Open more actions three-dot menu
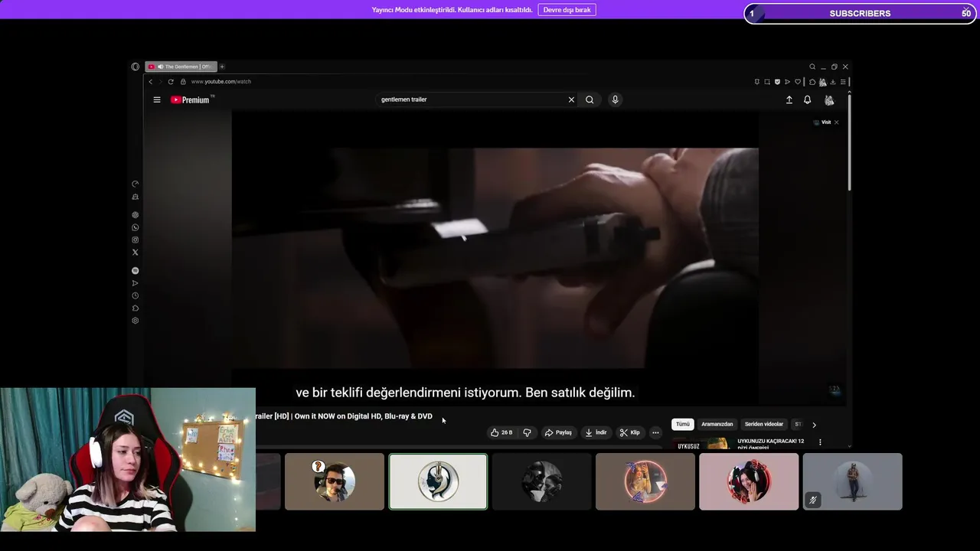Viewport: 980px width, 551px height. coord(655,432)
